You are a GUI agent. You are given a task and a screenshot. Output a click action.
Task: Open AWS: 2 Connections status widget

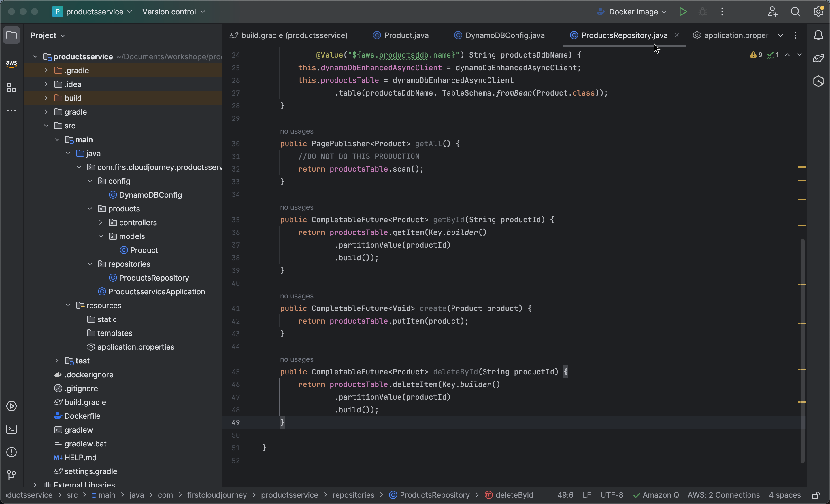[x=724, y=495]
